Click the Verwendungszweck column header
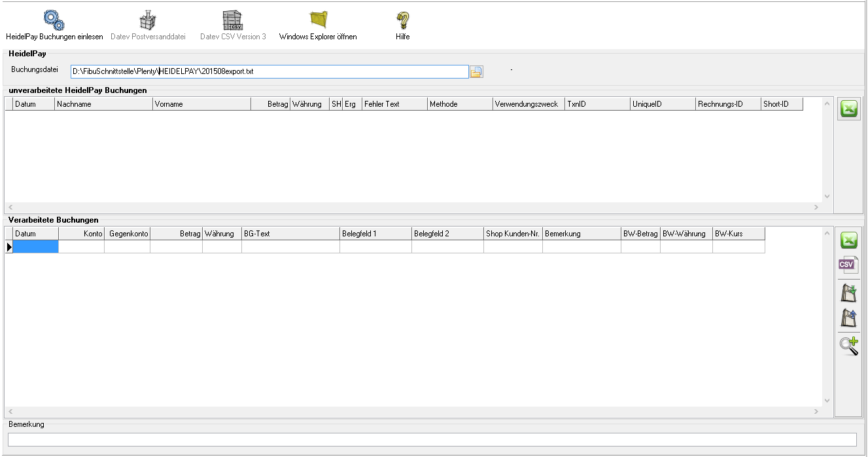This screenshot has height=457, width=868. [528, 104]
